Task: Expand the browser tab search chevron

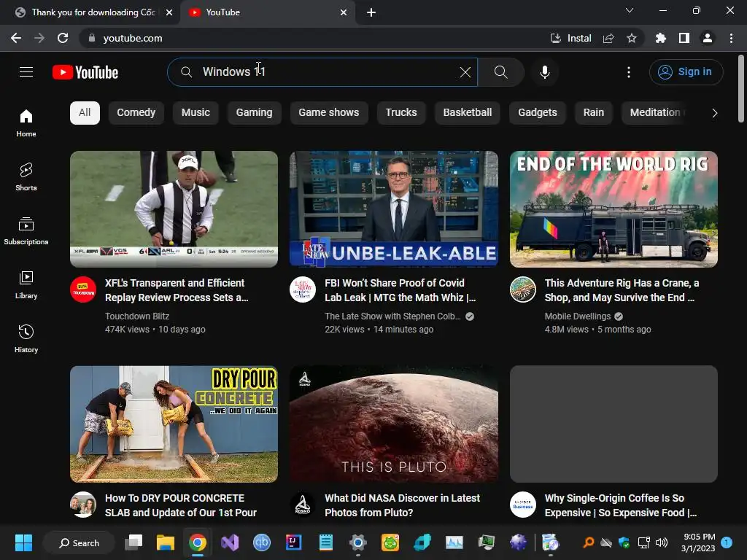Action: (630, 11)
